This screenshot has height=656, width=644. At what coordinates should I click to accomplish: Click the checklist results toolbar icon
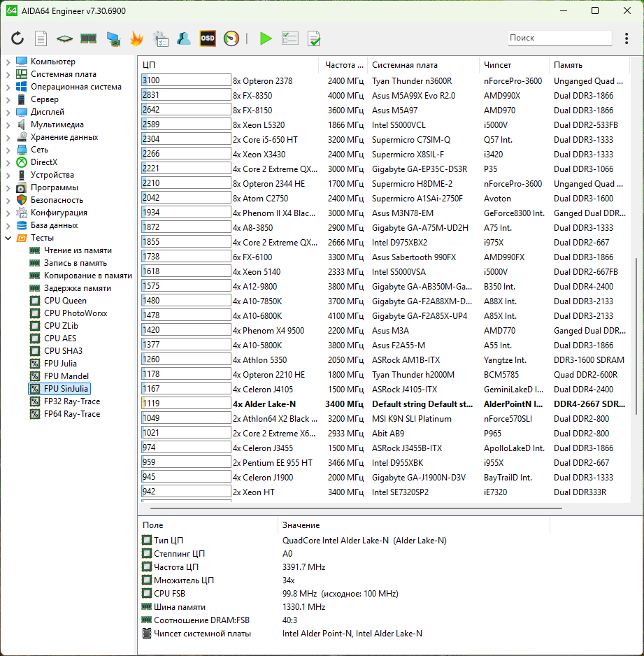(x=289, y=38)
